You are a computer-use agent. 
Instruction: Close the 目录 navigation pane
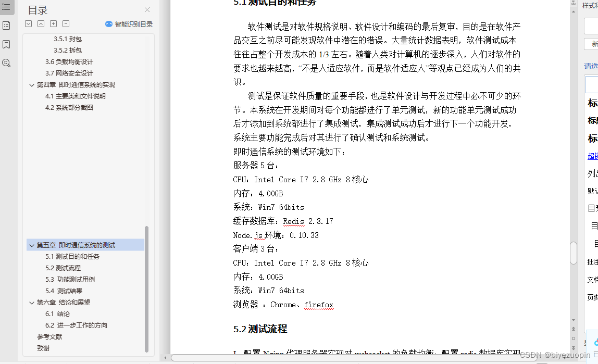(147, 10)
